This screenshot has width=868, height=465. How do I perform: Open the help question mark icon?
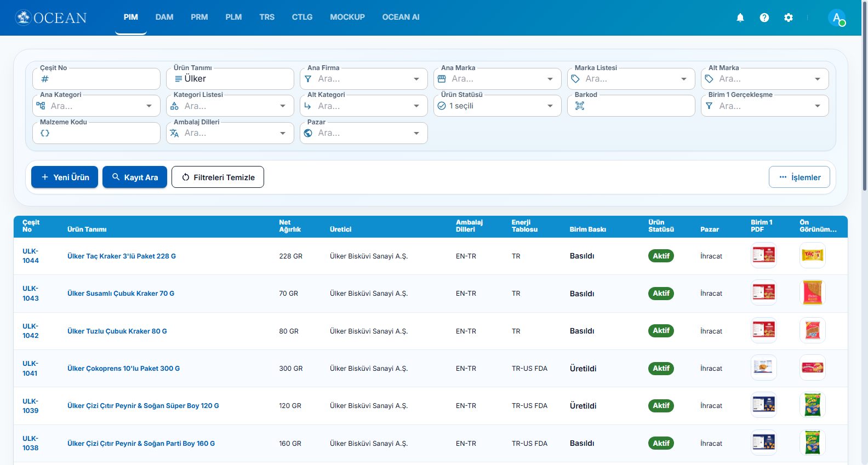point(764,18)
